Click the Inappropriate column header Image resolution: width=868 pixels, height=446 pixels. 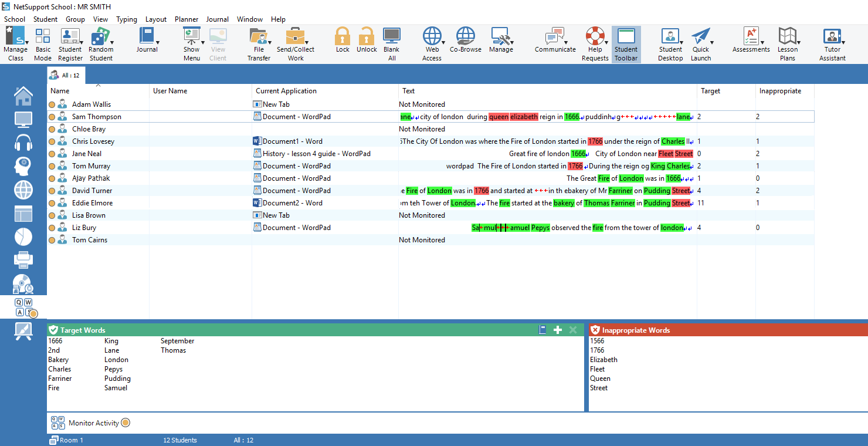tap(780, 91)
